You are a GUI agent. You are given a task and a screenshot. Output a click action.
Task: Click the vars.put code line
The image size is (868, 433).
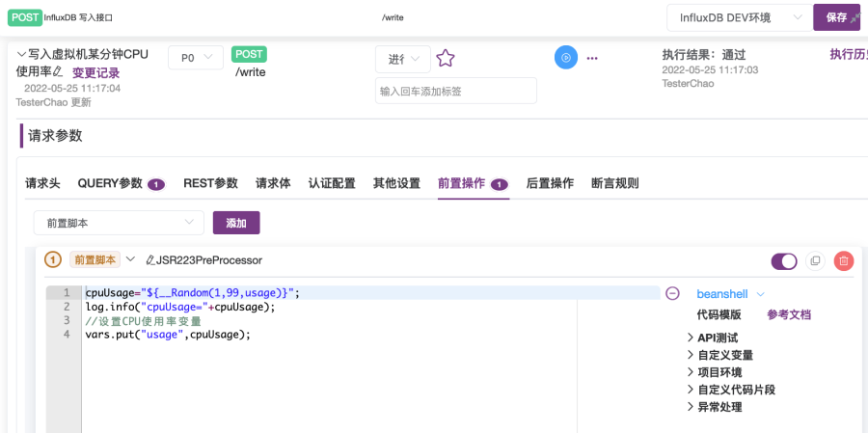coord(168,335)
